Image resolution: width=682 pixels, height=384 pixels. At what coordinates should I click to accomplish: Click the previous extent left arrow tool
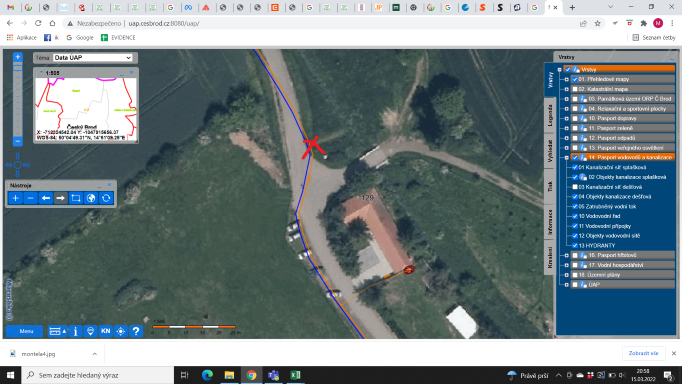point(45,198)
